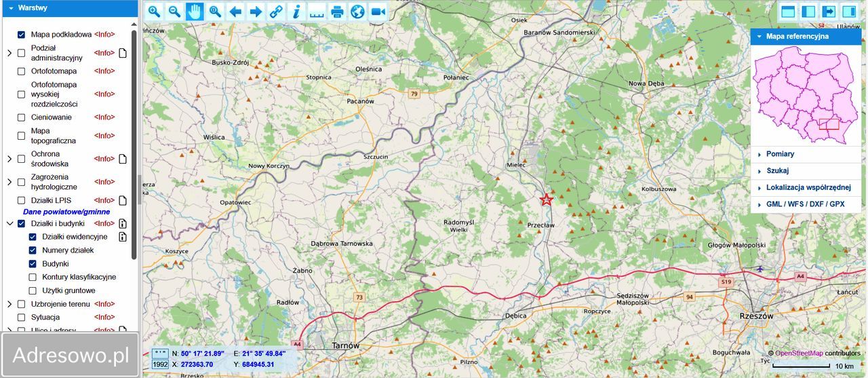Go to next map view arrow
868x378 pixels.
(256, 12)
